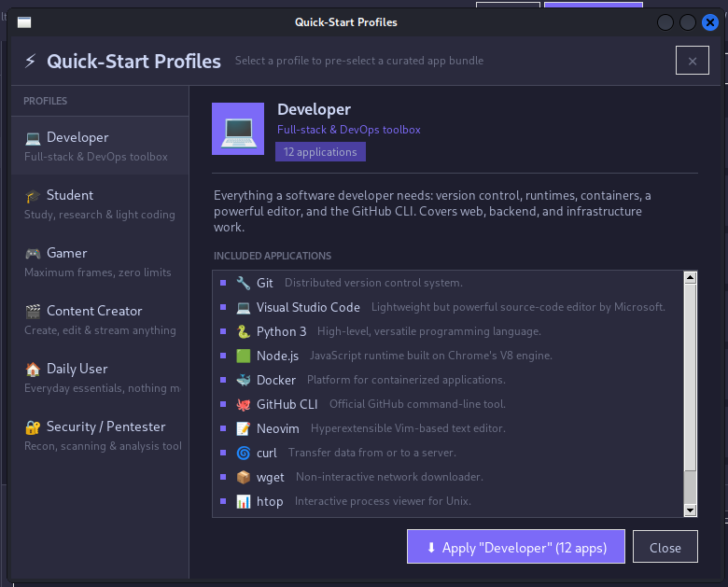Click the wget package box icon
This screenshot has height=587, width=728.
coord(244,477)
